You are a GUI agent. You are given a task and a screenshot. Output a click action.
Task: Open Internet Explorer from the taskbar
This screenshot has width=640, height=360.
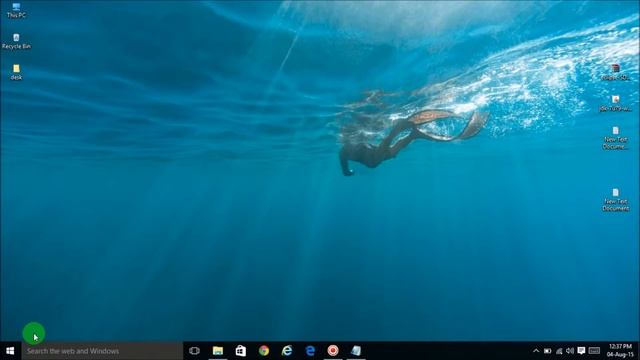(287, 351)
